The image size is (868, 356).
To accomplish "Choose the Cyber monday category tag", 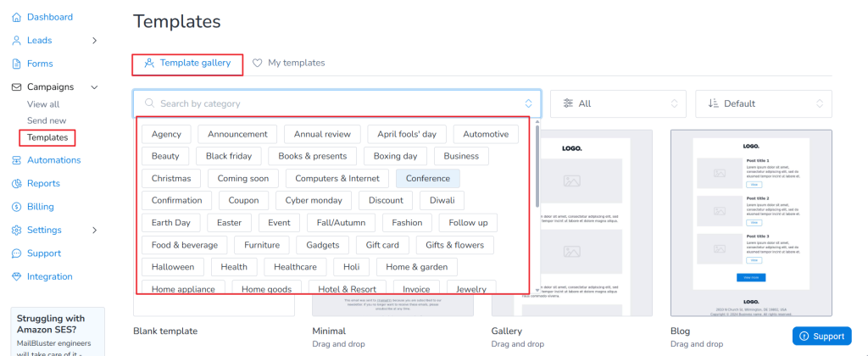I will 314,200.
